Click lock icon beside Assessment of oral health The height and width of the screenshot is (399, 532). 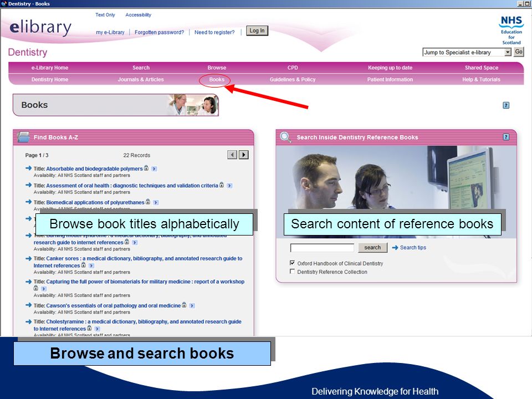coord(222,185)
